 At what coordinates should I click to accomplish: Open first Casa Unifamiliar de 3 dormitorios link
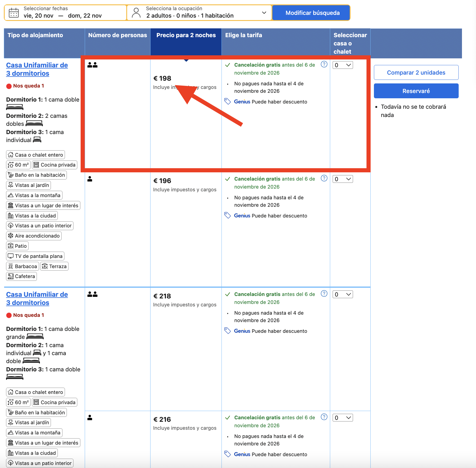(37, 69)
